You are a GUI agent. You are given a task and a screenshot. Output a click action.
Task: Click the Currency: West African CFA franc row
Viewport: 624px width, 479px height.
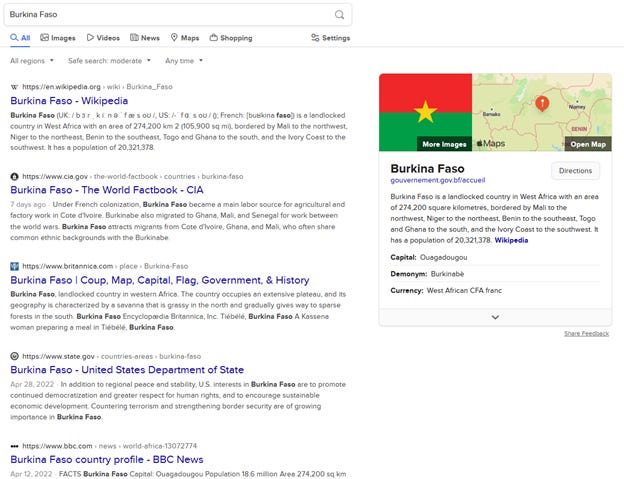495,290
